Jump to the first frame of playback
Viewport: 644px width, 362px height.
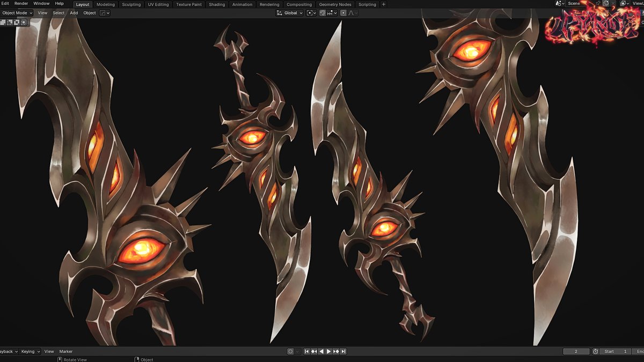coord(306,351)
